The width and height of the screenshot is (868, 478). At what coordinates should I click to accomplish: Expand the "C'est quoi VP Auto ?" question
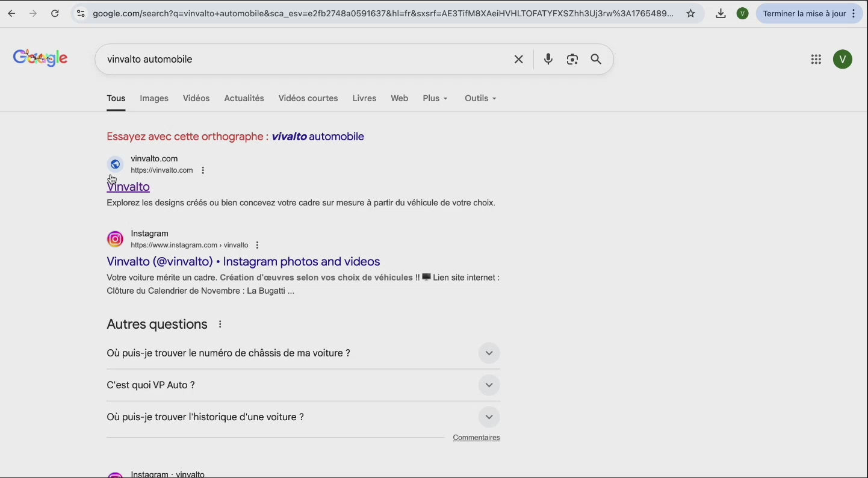coord(489,385)
